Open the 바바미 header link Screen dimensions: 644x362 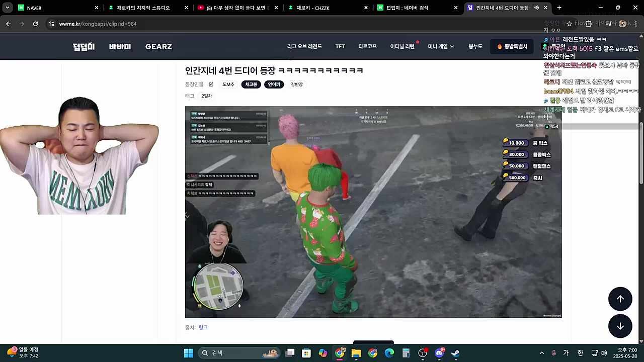click(x=120, y=46)
